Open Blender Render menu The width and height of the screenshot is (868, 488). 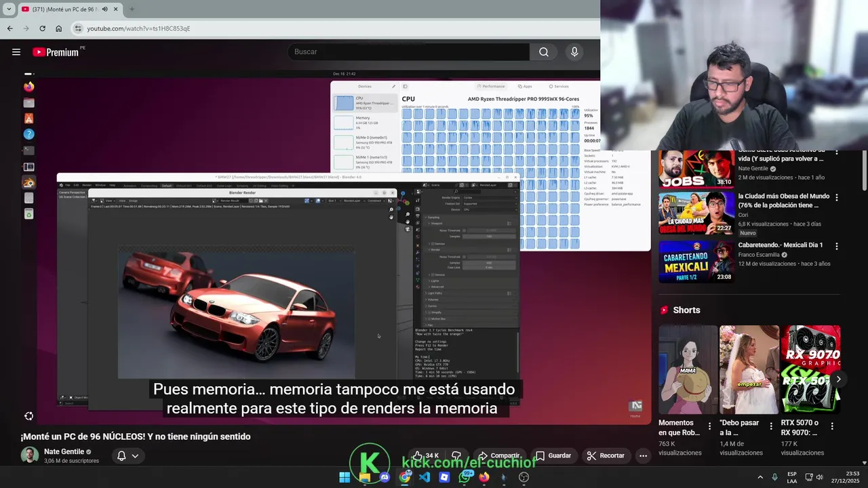pyautogui.click(x=87, y=185)
